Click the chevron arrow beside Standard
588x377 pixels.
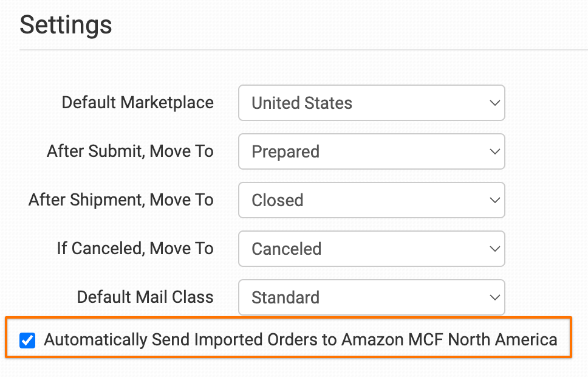point(494,298)
